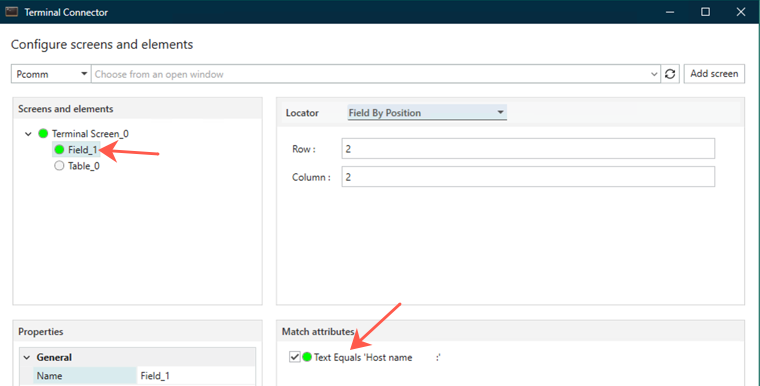Screen dimensions: 760x386
Task: Click the 'Text Equals Host name' attribute text
Action: (x=377, y=357)
